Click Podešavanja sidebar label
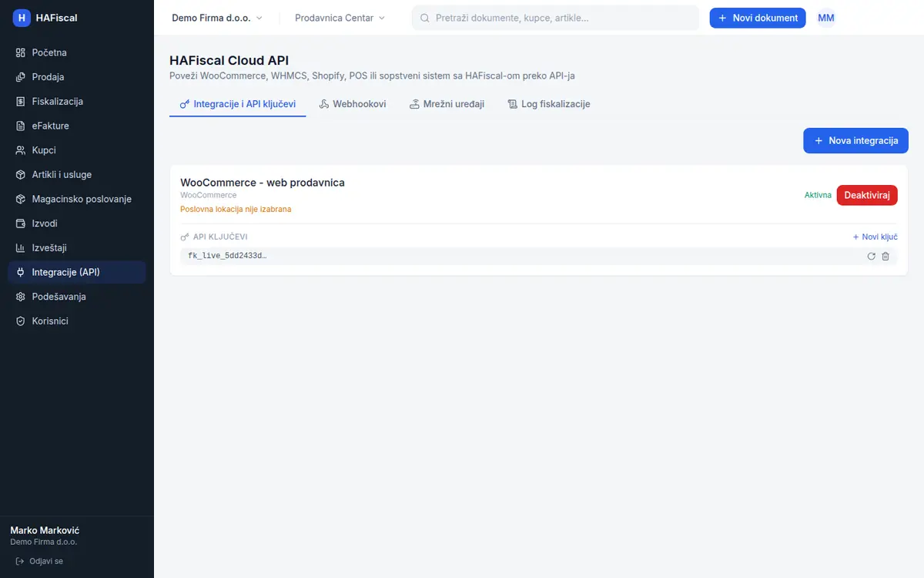The height and width of the screenshot is (578, 924). 59,297
